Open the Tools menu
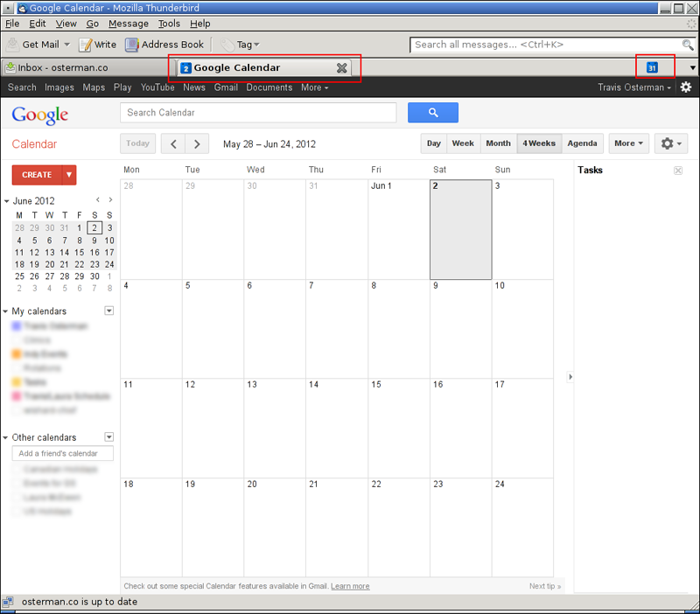 pos(169,24)
